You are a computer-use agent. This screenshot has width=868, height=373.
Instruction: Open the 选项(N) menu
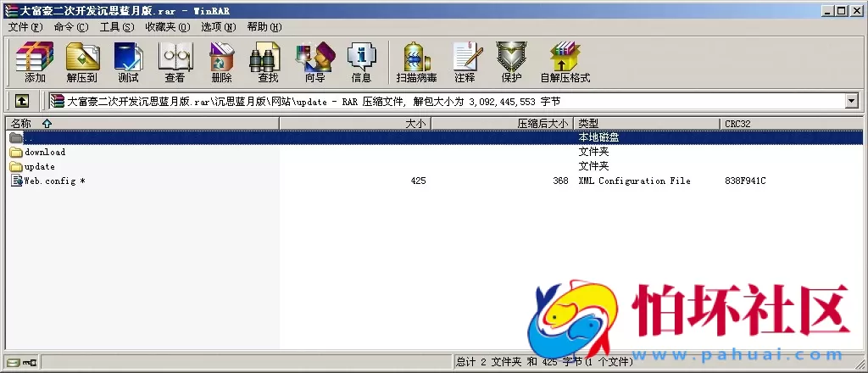point(218,27)
